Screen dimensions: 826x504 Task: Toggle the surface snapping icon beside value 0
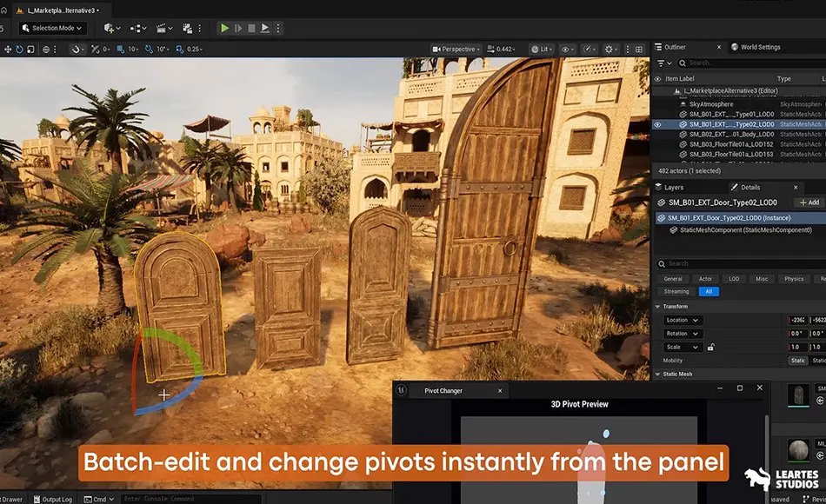[96, 49]
